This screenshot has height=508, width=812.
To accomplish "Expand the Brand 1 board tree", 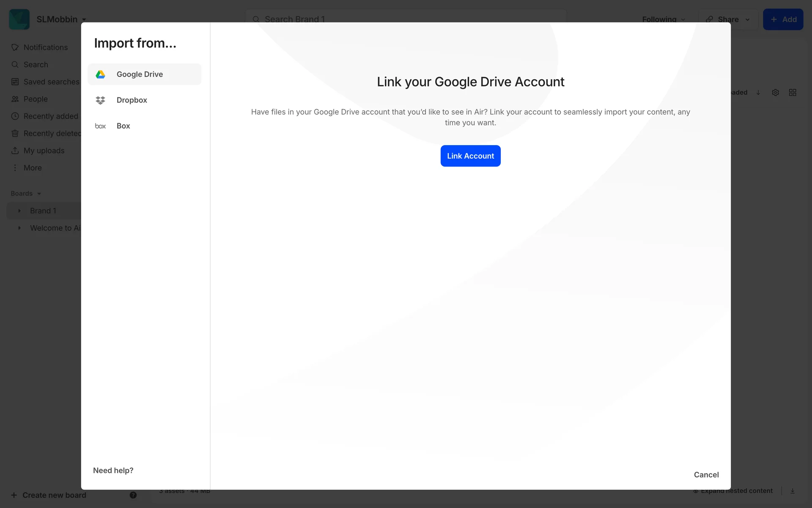I will pyautogui.click(x=19, y=211).
